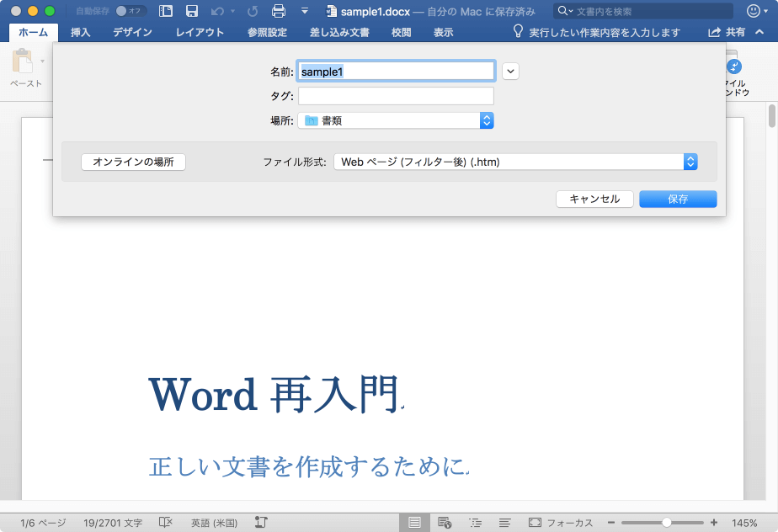778x532 pixels.
Task: Collapse the ribbon with the chevron
Action: [759, 32]
